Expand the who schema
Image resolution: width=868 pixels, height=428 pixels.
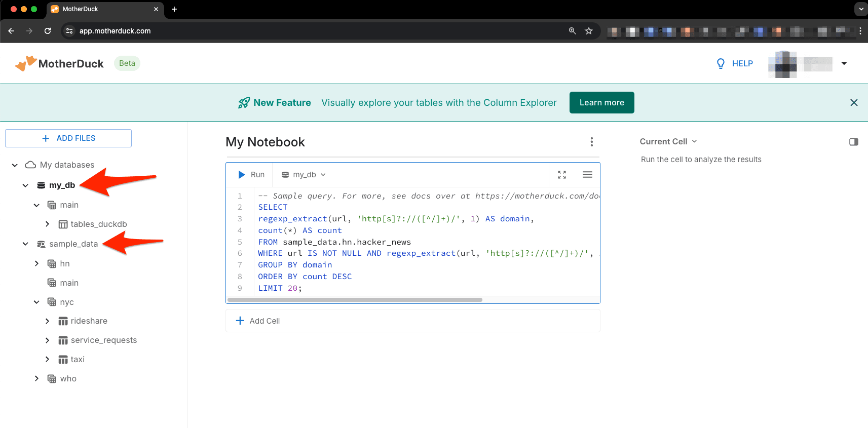(36, 378)
